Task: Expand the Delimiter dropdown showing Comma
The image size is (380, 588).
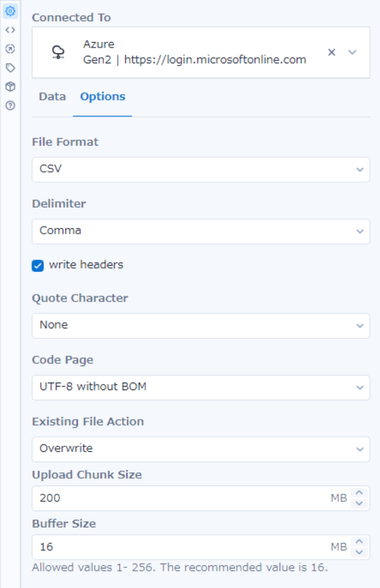Action: point(201,230)
